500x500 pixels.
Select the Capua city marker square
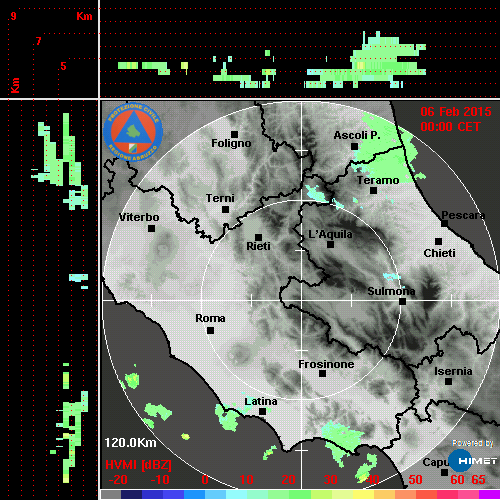pyautogui.click(x=444, y=472)
